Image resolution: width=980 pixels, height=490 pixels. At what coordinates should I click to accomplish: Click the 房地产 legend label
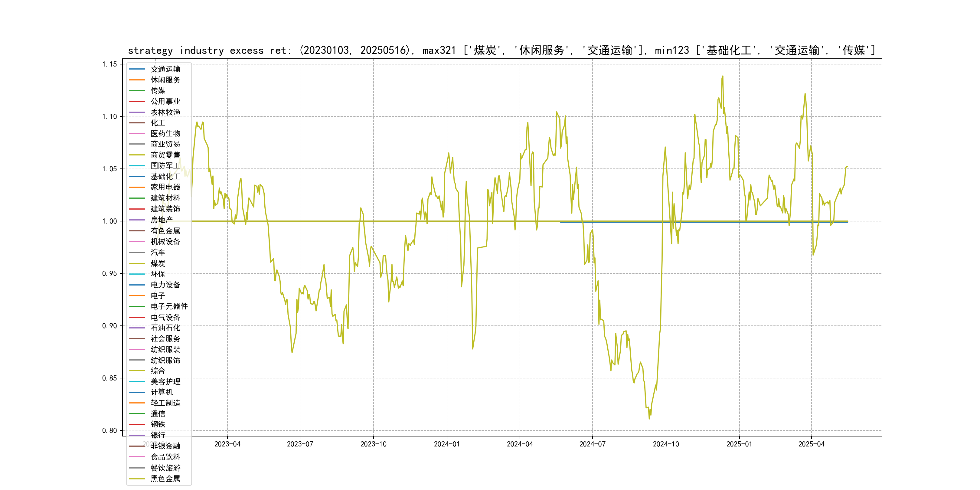coord(162,220)
